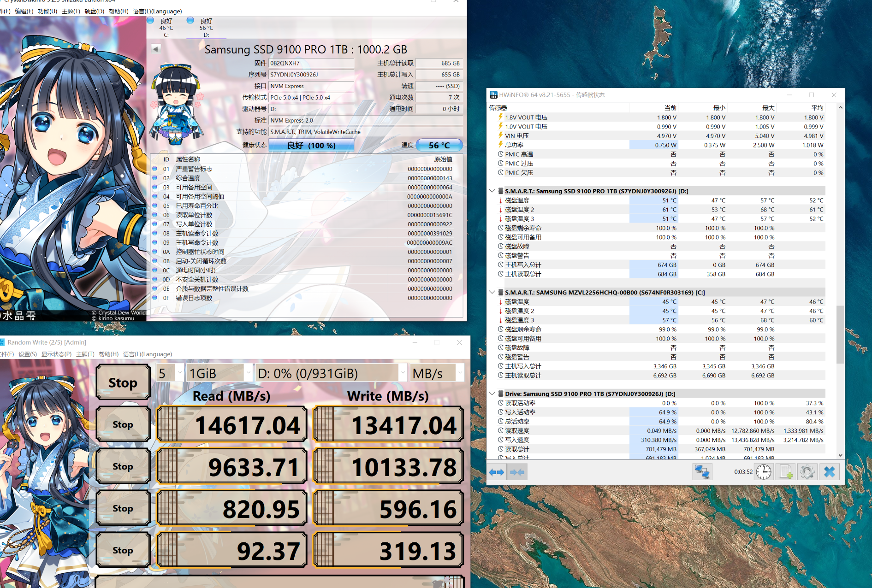Click the 56 °C temperature button
The width and height of the screenshot is (872, 588).
coord(439,145)
